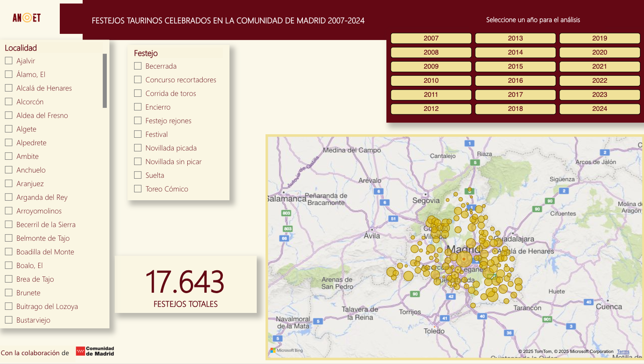Viewport: 644px width, 364px height.
Task: Select Aranjuez in the Localidad list
Action: coord(8,184)
